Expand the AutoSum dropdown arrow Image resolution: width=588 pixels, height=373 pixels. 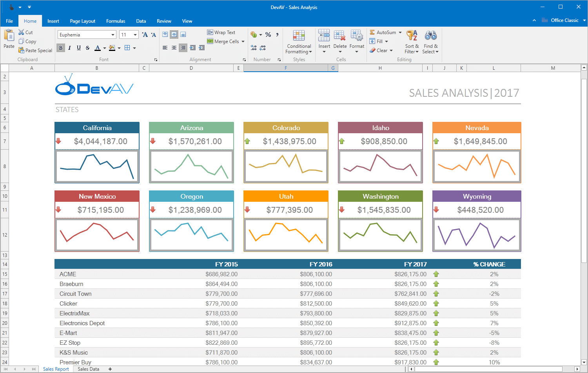(x=400, y=33)
